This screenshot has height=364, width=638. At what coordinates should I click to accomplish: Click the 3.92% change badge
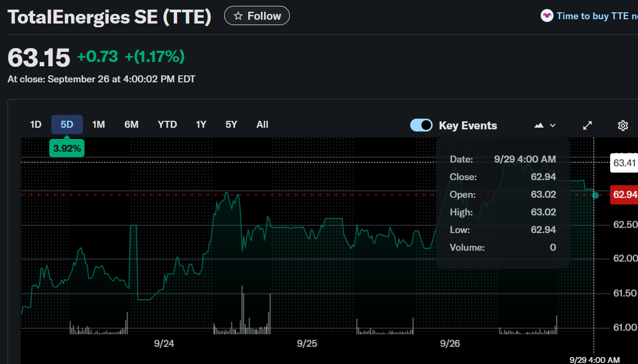67,149
